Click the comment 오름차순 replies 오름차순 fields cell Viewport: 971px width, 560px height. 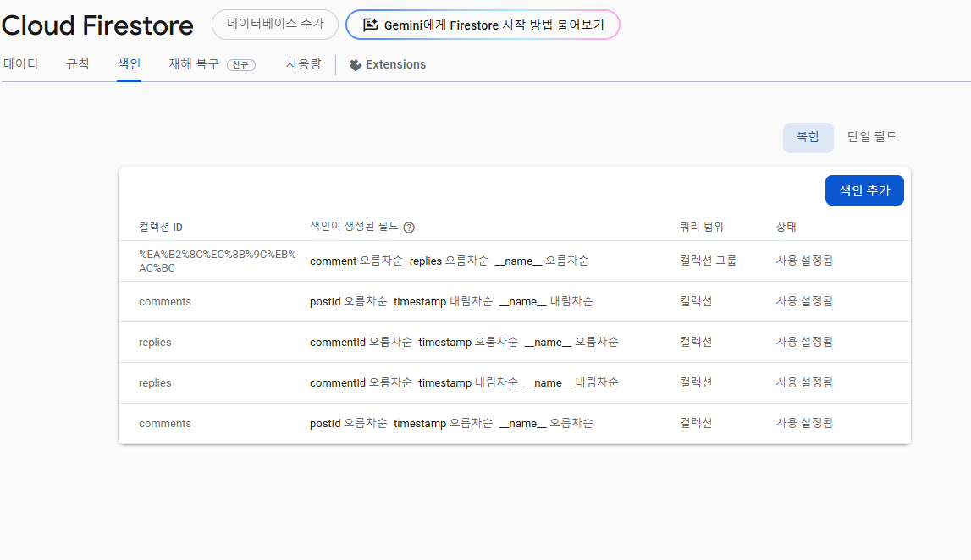[x=450, y=261]
